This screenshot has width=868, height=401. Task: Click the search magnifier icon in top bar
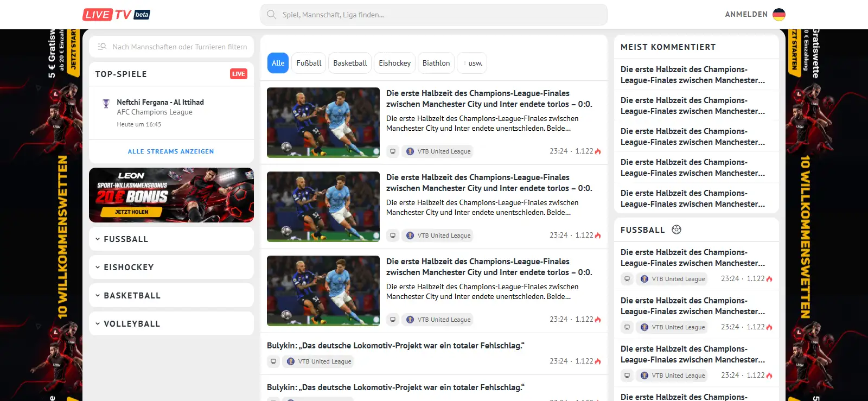tap(272, 15)
